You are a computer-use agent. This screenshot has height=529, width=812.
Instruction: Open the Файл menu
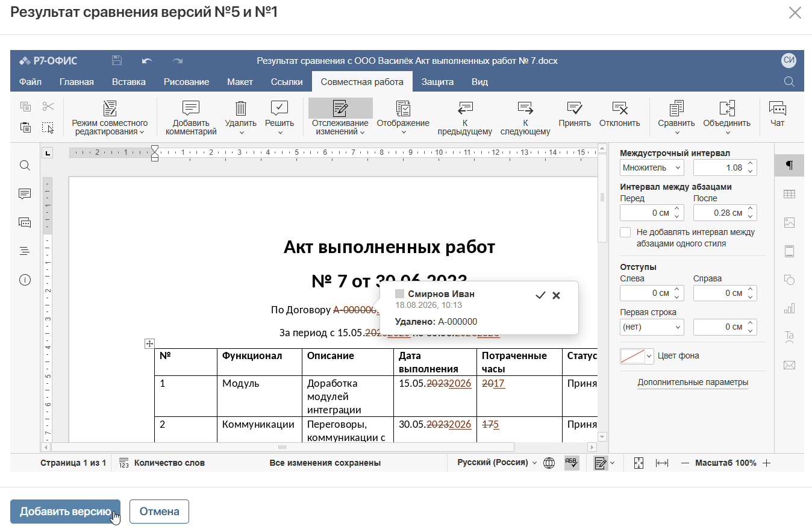(x=30, y=82)
